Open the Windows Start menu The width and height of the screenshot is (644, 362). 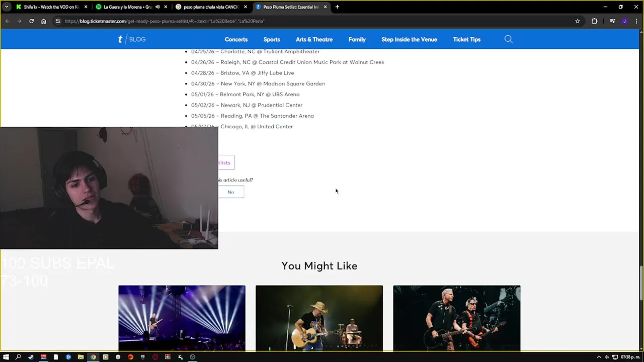[6, 357]
